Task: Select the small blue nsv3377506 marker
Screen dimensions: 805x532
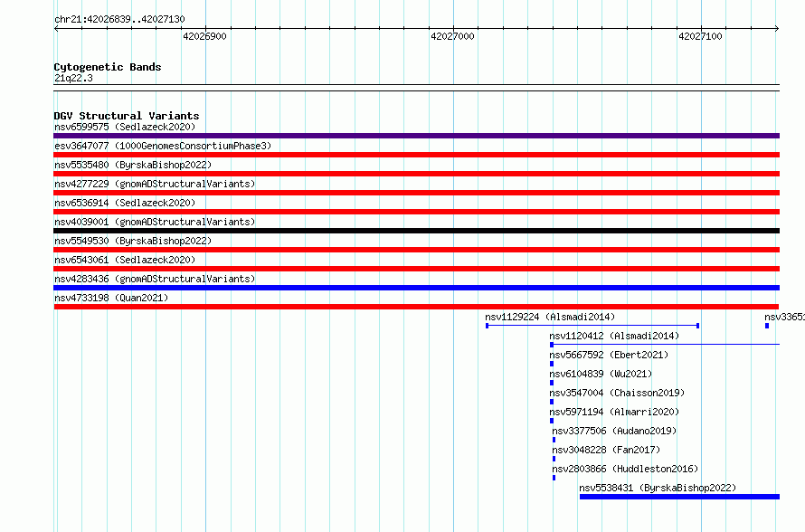Action: click(x=554, y=440)
